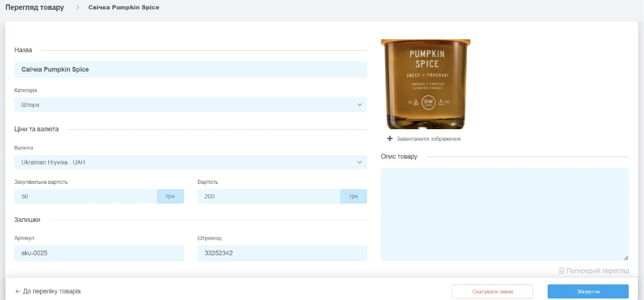
Task: Click the грн suffix of Вартість field
Action: tap(354, 196)
